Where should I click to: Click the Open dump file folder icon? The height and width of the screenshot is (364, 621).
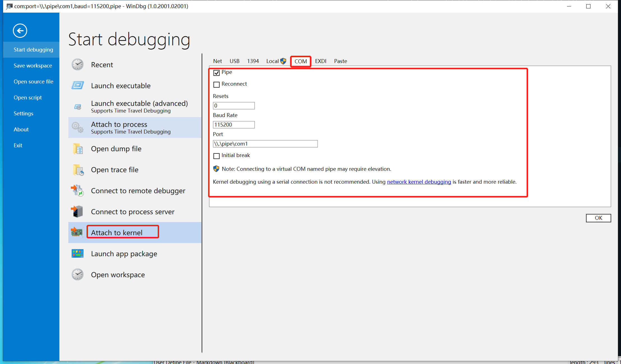[78, 149]
